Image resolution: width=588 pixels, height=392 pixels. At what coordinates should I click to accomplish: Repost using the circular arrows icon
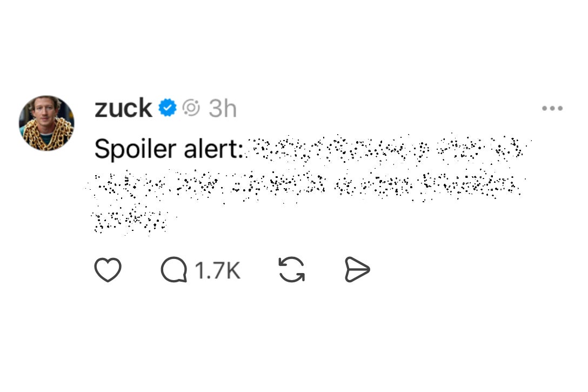292,270
